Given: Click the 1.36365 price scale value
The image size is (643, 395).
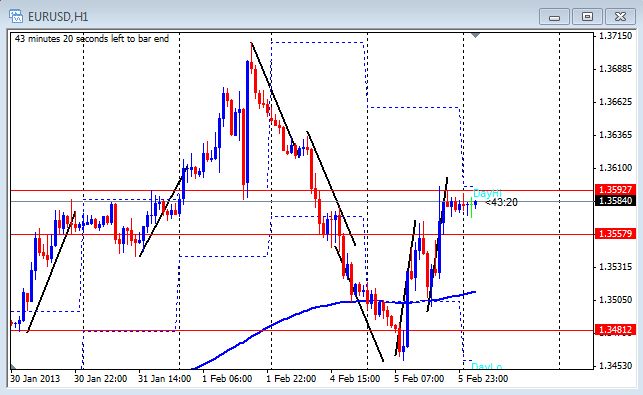Looking at the screenshot, I should pos(616,135).
